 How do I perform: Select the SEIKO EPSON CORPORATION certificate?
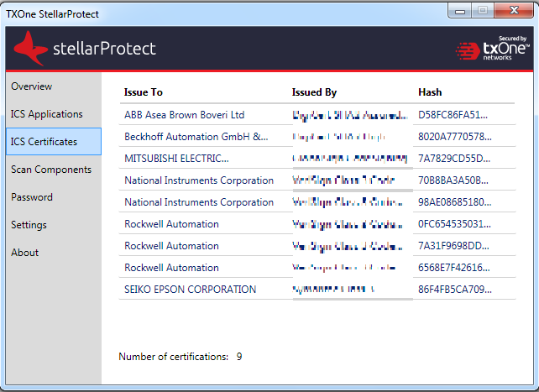317,290
